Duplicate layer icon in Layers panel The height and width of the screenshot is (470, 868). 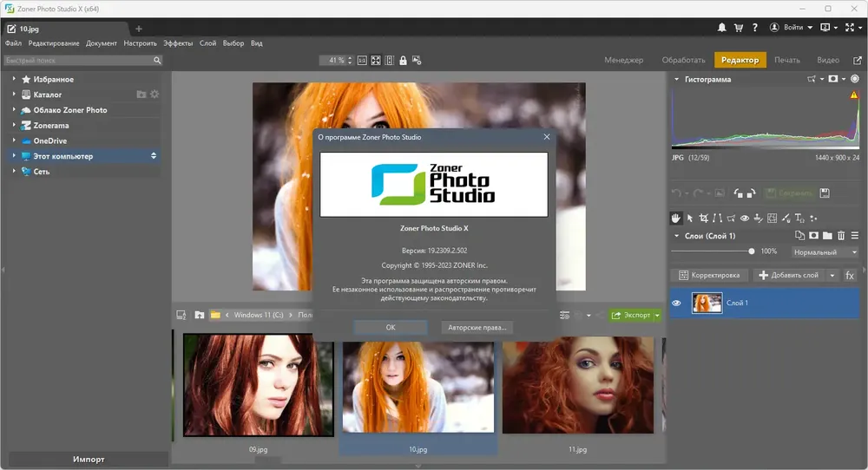(799, 236)
